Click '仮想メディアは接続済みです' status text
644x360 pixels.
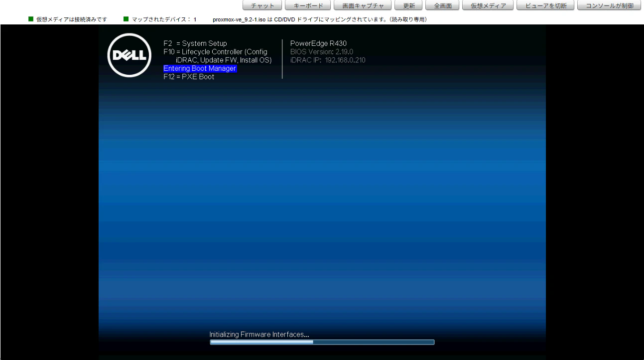[72, 19]
